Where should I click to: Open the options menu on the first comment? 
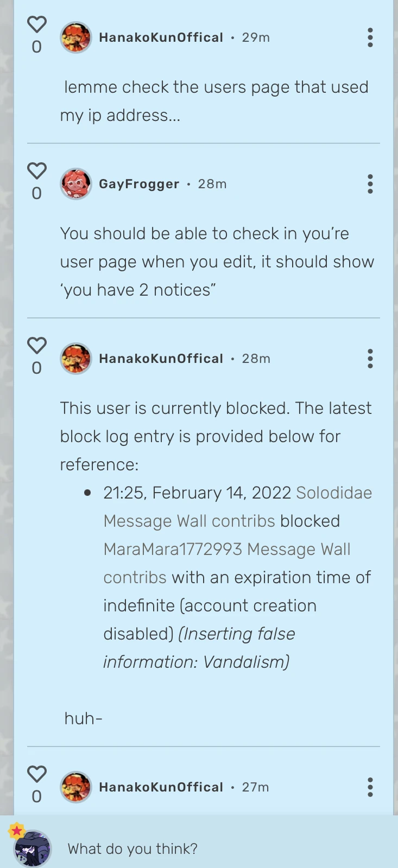(x=370, y=37)
